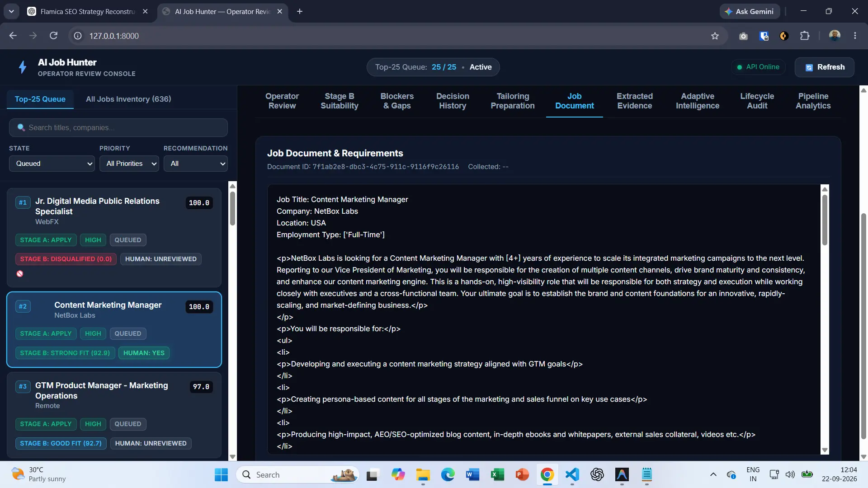The width and height of the screenshot is (868, 488).
Task: Open the camera screenshot extension icon
Action: (x=743, y=36)
